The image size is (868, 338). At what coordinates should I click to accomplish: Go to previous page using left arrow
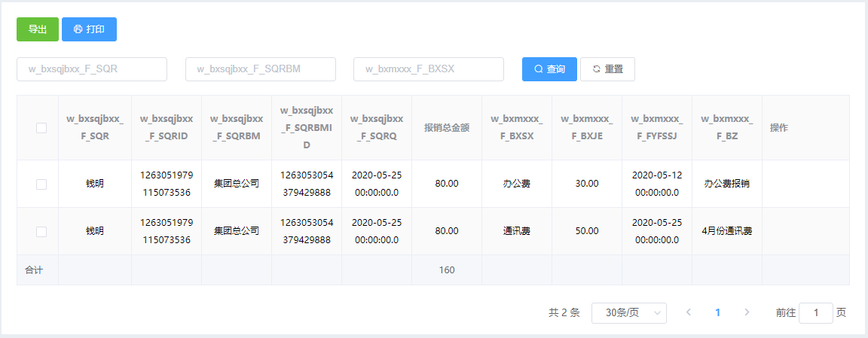(x=689, y=312)
